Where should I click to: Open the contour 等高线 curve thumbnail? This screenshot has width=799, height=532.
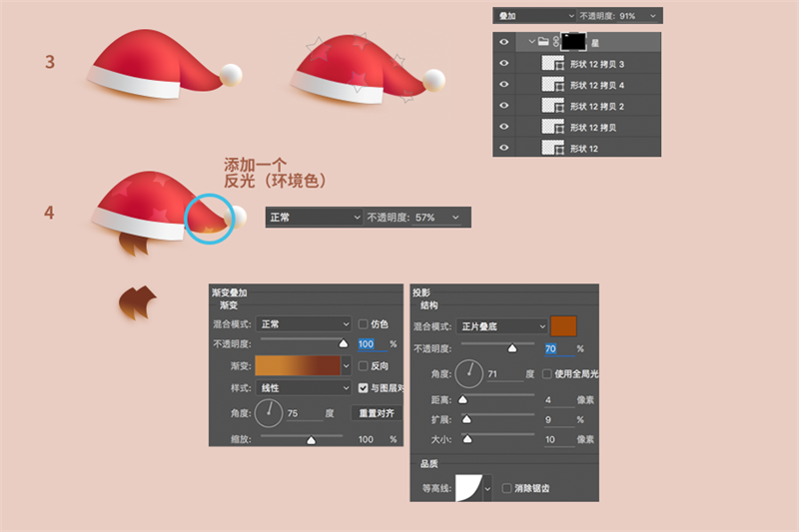pos(468,488)
